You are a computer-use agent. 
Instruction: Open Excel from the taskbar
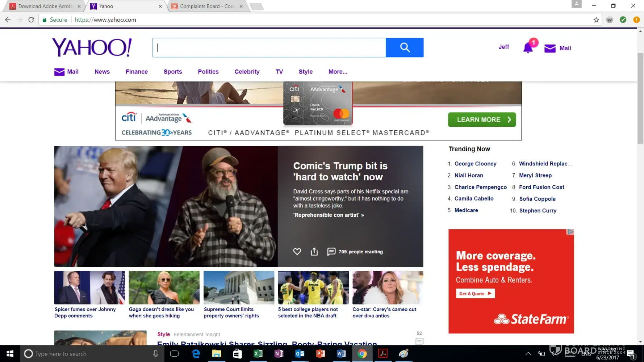(x=258, y=354)
